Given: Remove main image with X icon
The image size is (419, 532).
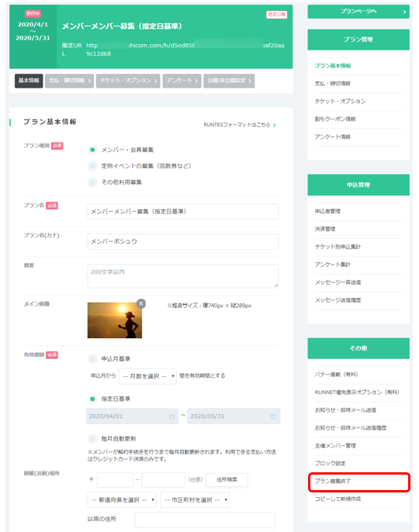Looking at the screenshot, I should [x=141, y=303].
